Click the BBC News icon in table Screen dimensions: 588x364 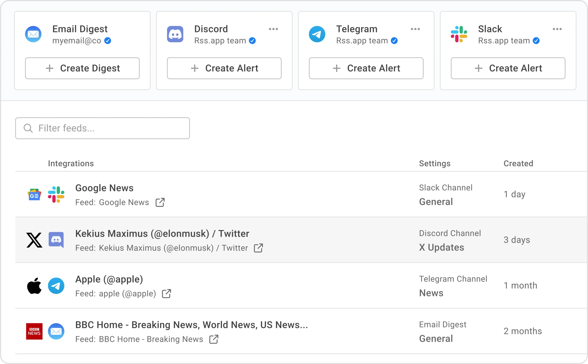(34, 331)
